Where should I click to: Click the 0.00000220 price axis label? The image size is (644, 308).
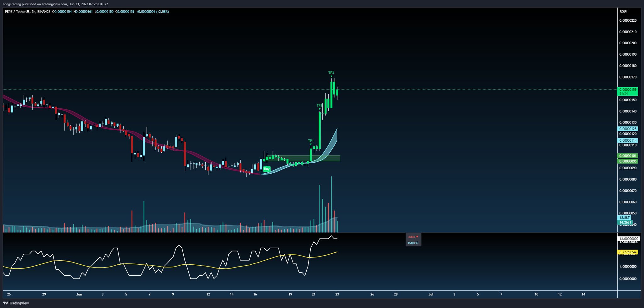(628, 21)
